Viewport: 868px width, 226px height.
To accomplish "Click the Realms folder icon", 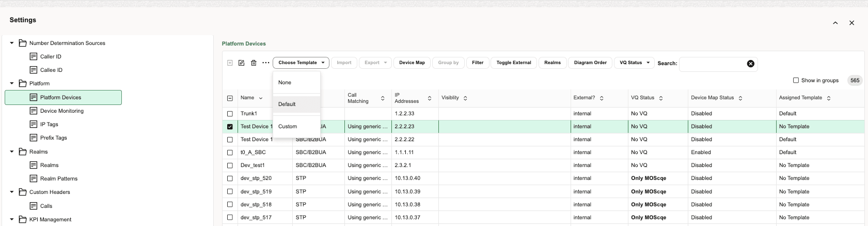I will pos(23,152).
